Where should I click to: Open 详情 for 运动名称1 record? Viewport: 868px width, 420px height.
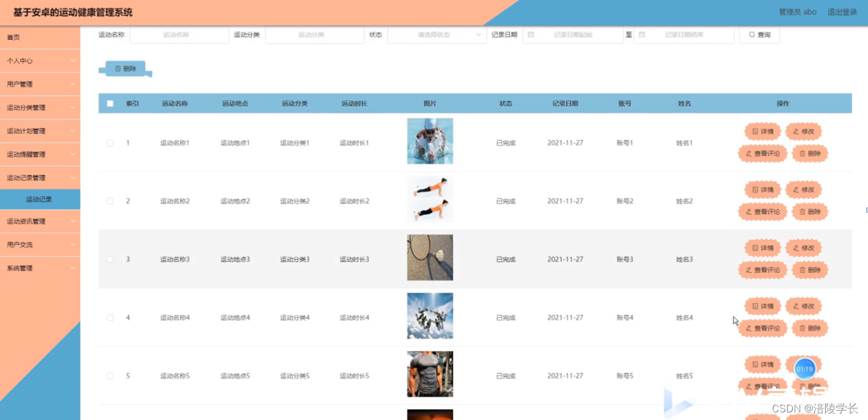[x=762, y=131]
